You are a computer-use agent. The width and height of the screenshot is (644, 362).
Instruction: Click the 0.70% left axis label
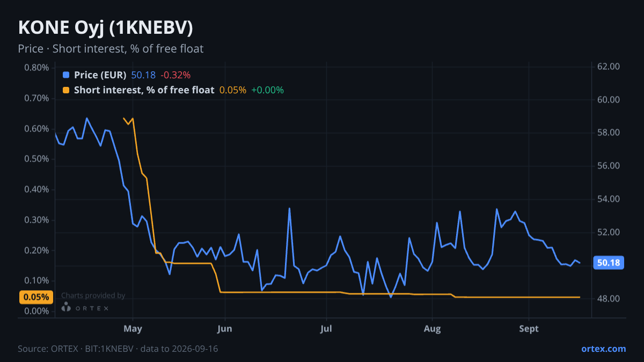(x=36, y=99)
